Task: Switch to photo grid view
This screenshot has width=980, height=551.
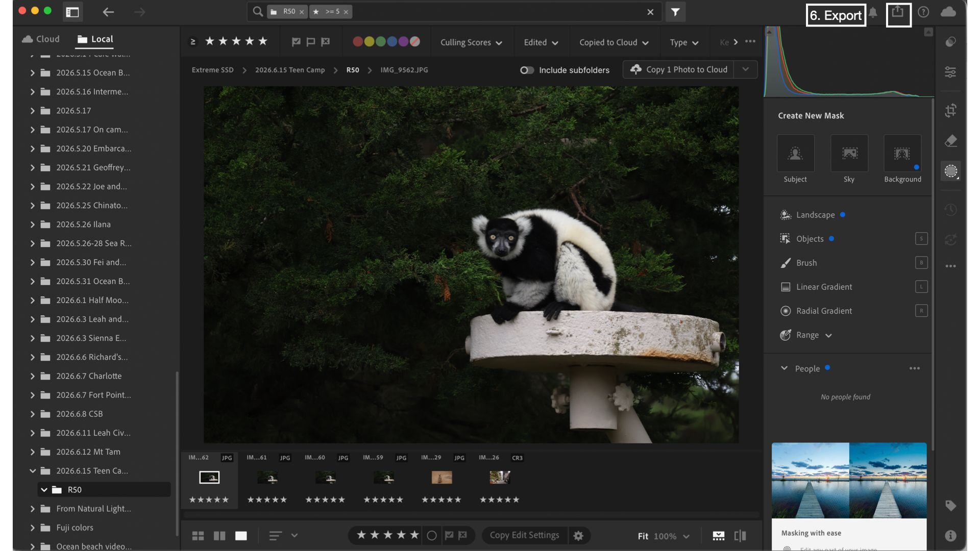Action: [198, 536]
